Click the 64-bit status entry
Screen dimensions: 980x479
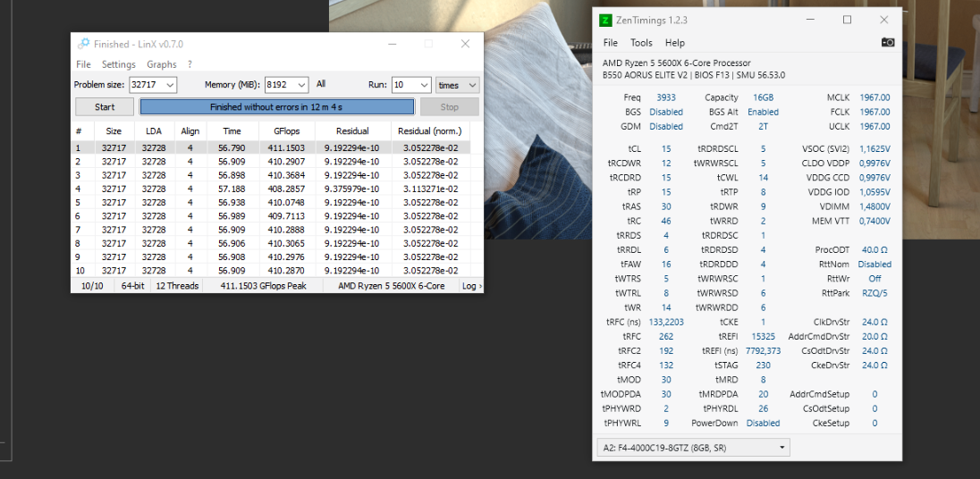pyautogui.click(x=132, y=285)
